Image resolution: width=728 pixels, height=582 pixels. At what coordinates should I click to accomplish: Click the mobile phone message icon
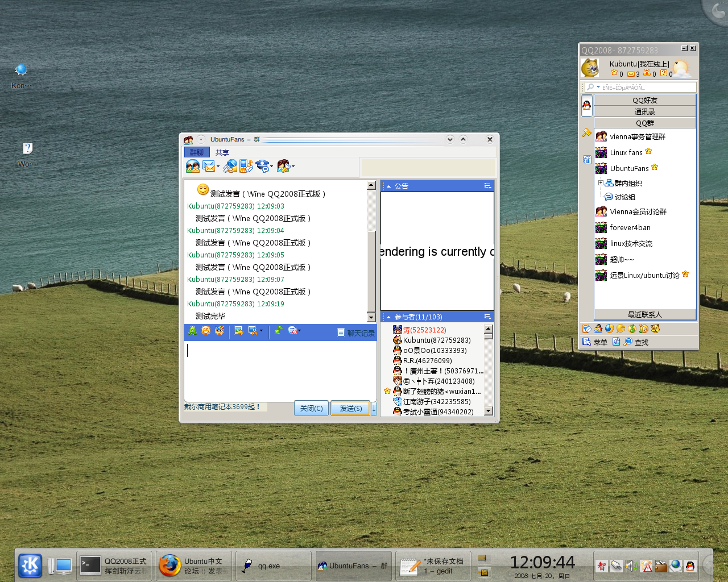click(x=246, y=166)
